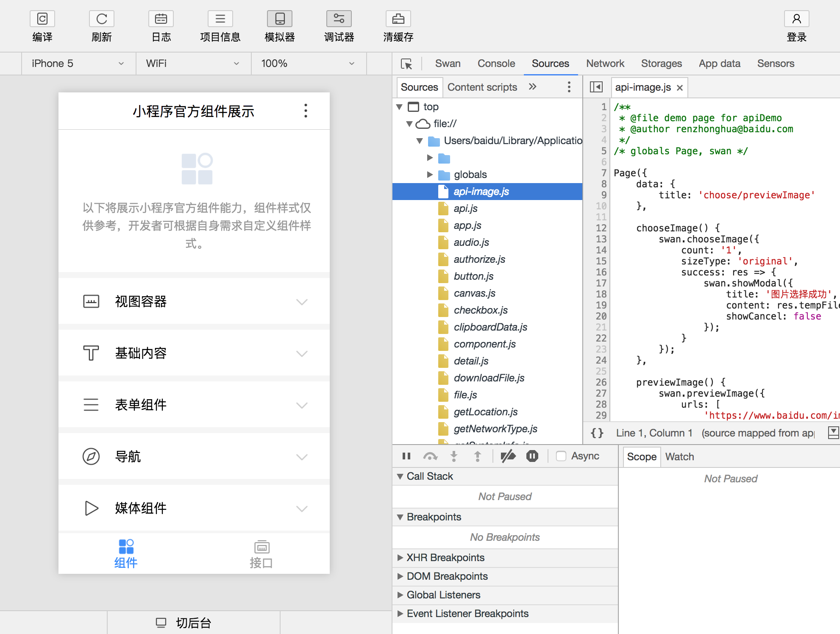Click the step over icon
The height and width of the screenshot is (634, 840).
pos(430,456)
